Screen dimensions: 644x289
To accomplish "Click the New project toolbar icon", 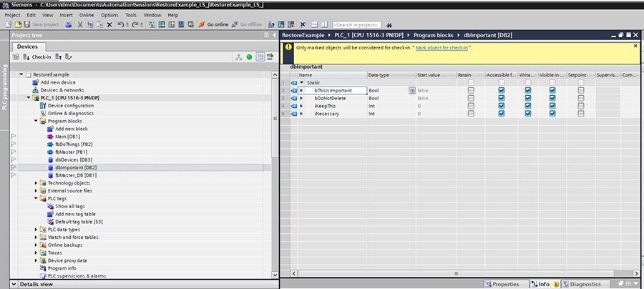I will point(9,24).
